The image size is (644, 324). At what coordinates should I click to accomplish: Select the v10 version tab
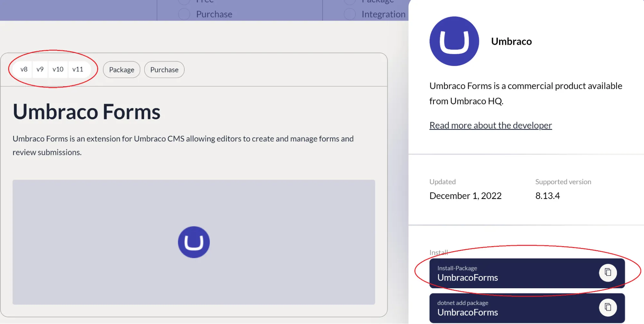pyautogui.click(x=58, y=69)
